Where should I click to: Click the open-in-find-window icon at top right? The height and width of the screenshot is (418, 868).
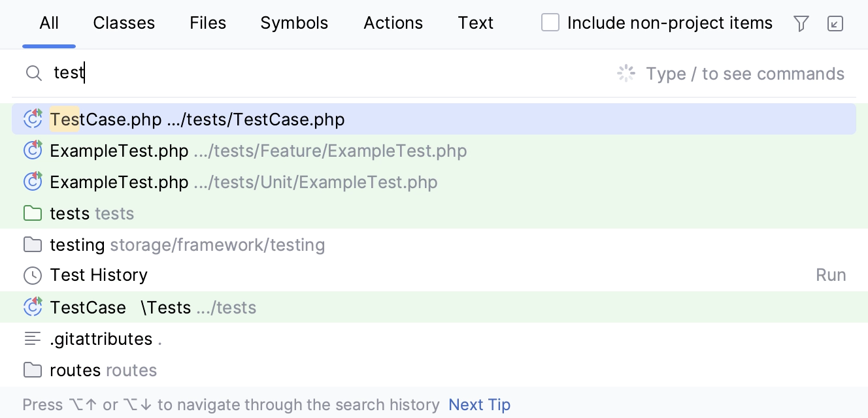[835, 23]
